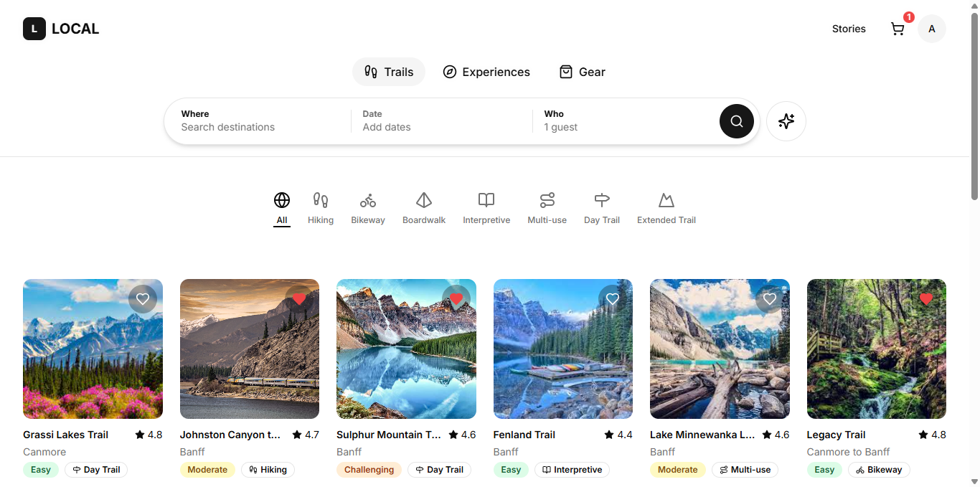Select the Extended Trail mountain icon
980x487 pixels.
click(x=666, y=200)
